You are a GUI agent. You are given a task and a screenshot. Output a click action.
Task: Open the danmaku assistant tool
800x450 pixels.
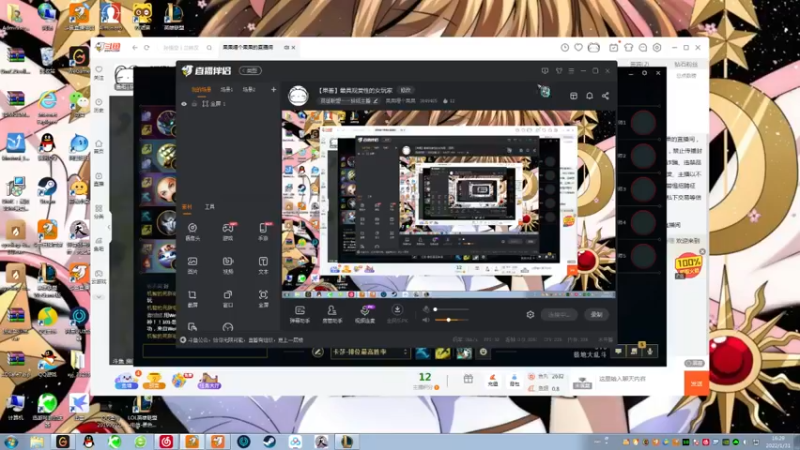click(300, 314)
